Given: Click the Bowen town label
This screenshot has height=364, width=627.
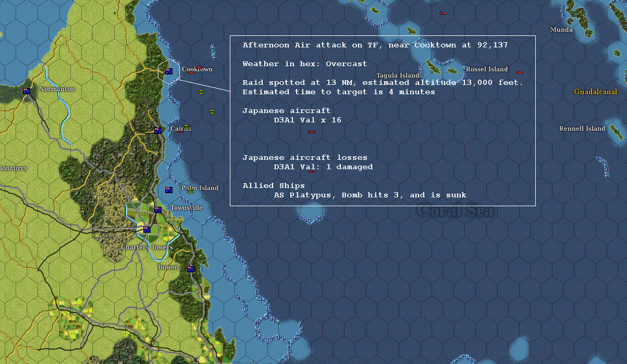Looking at the screenshot, I should [x=168, y=267].
